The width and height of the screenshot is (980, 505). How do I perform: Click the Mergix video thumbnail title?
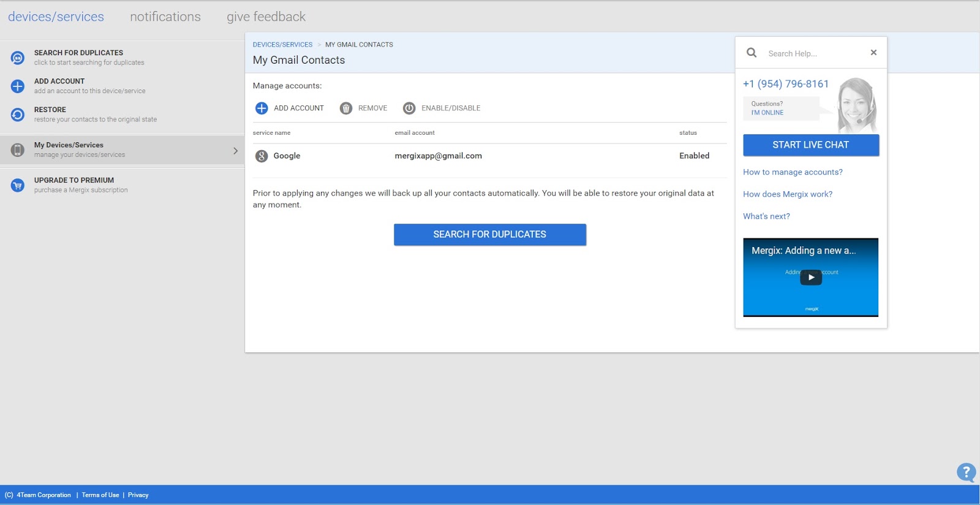pyautogui.click(x=804, y=251)
